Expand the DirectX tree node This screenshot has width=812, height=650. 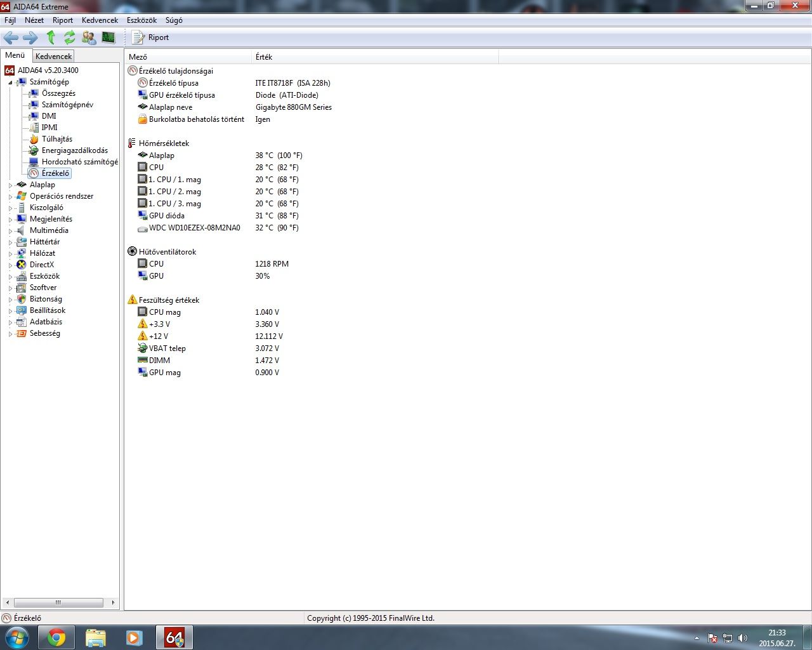coord(10,265)
